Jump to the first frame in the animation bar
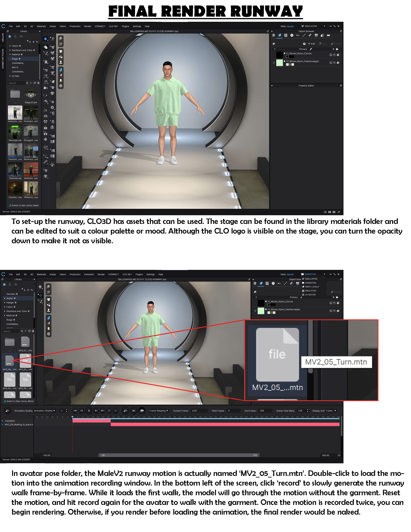The height and width of the screenshot is (532, 411). pos(75,411)
